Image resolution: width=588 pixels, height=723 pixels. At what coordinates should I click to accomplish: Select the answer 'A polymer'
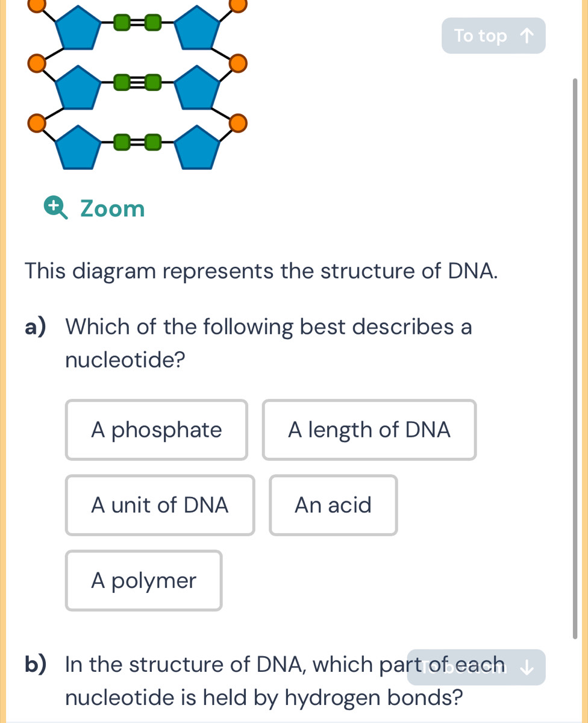pos(143,580)
